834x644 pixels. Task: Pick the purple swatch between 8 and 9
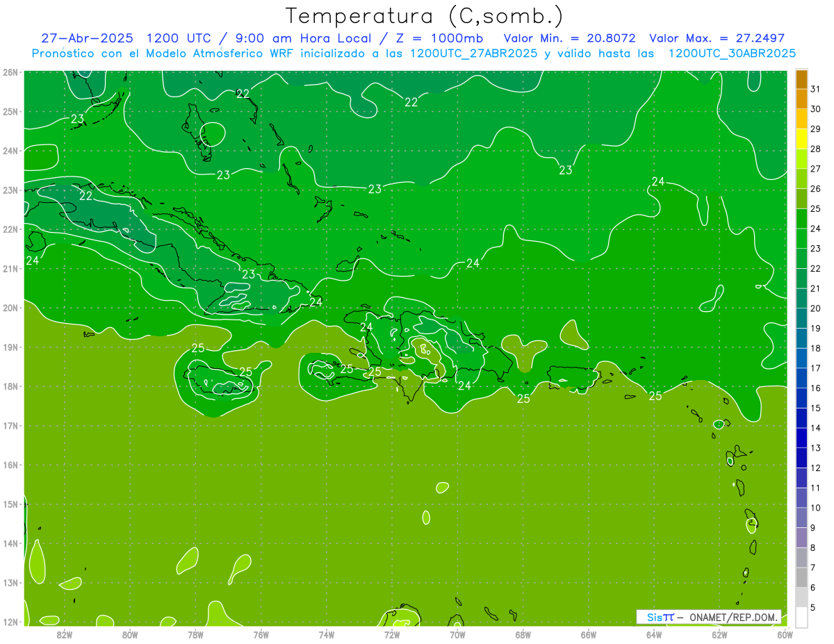801,537
